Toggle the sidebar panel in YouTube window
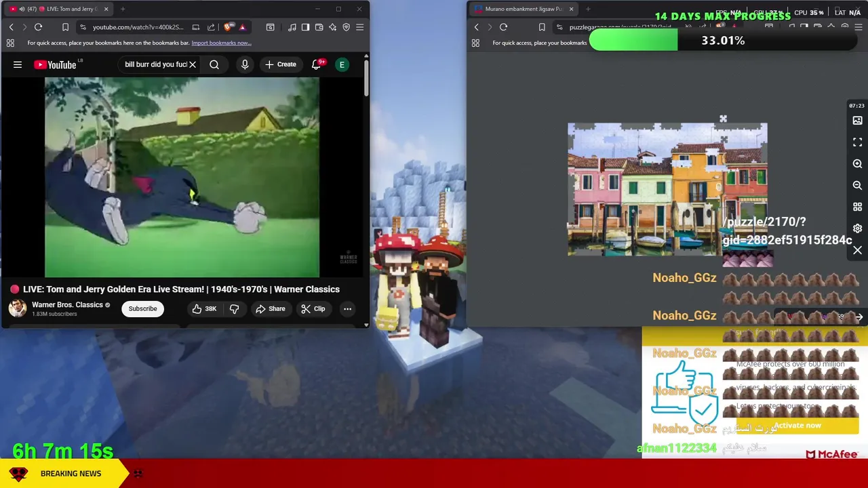The width and height of the screenshot is (868, 488). click(x=305, y=27)
